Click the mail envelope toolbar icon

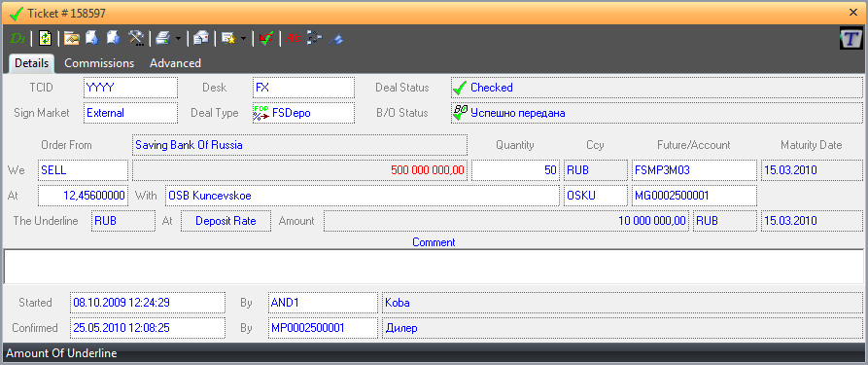[x=201, y=38]
